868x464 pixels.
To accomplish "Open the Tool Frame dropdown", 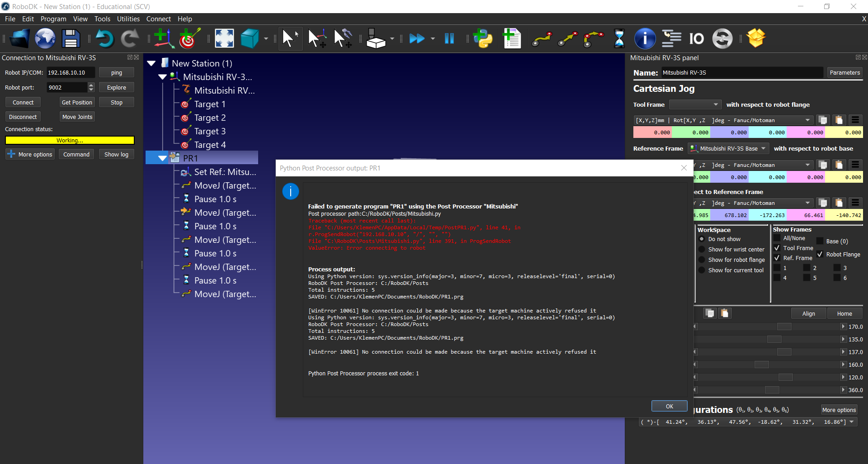I will pyautogui.click(x=694, y=104).
